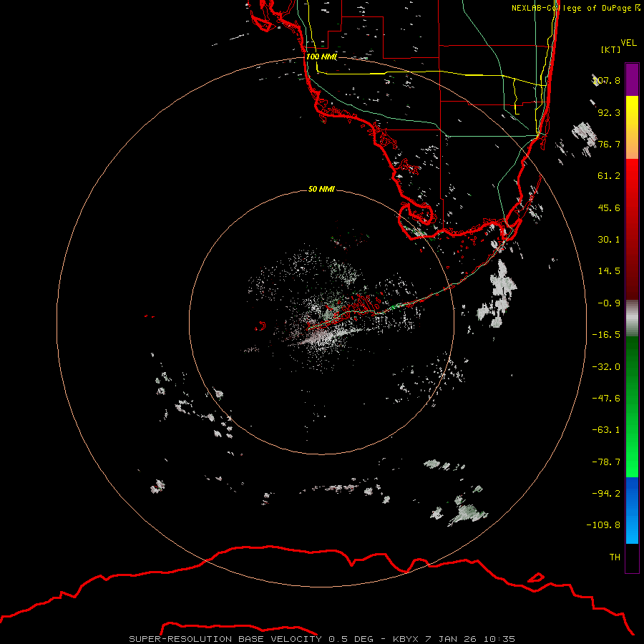Click the -0.9 legend value
644x644 pixels.
tap(609, 303)
